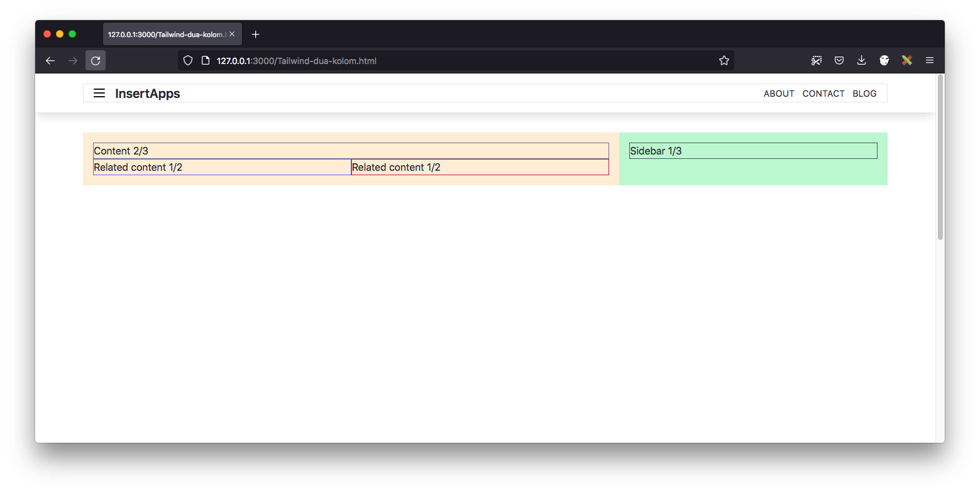The height and width of the screenshot is (493, 980).
Task: Open the shield tracking protection icon
Action: coord(188,61)
